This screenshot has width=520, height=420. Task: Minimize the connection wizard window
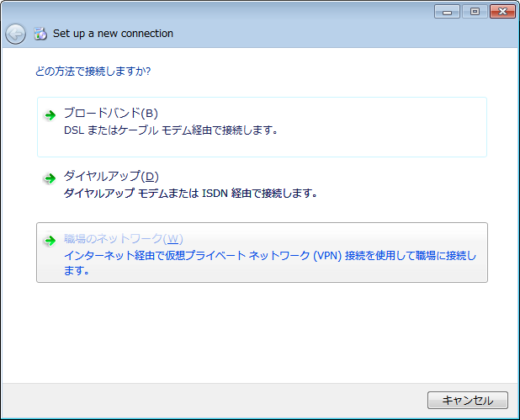pos(447,12)
